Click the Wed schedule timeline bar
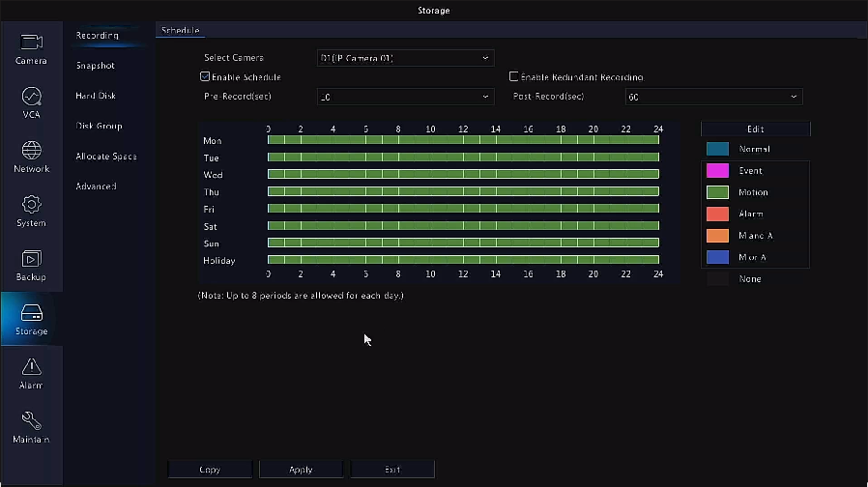This screenshot has width=868, height=487. point(463,175)
